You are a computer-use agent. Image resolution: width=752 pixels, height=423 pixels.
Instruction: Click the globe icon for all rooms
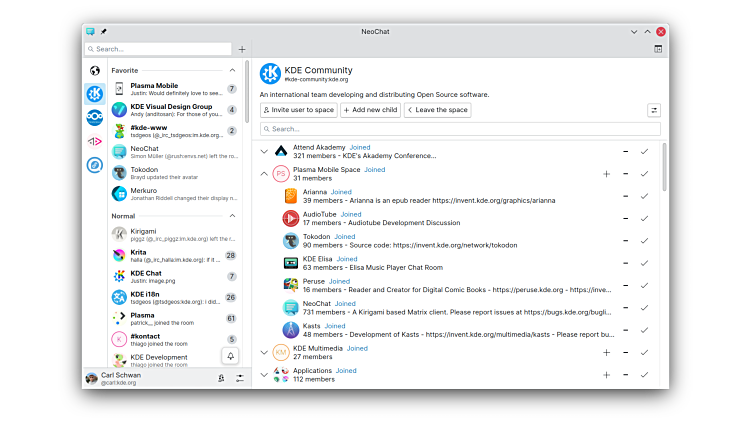point(95,71)
